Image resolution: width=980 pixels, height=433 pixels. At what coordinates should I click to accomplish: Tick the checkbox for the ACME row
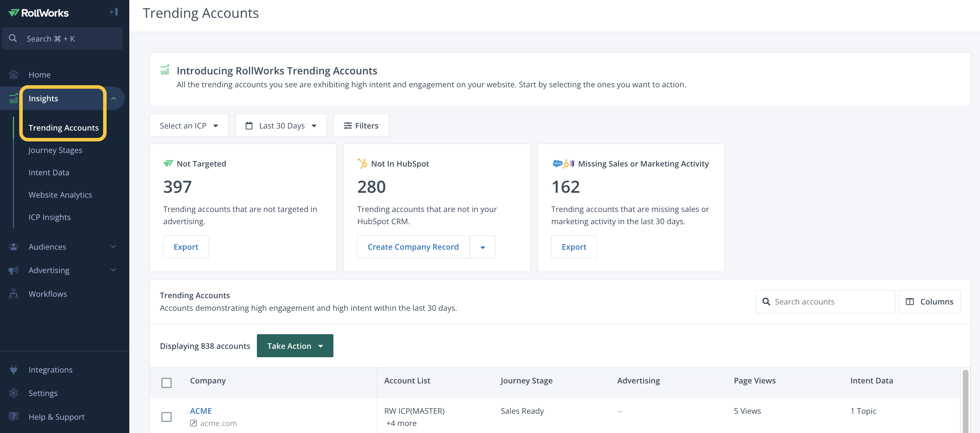coord(166,417)
